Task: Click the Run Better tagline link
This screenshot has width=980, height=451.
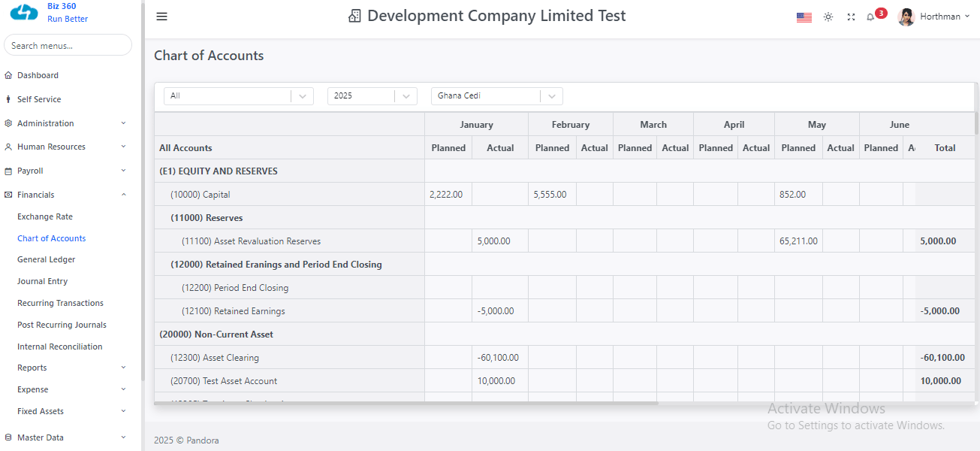Action: click(68, 19)
